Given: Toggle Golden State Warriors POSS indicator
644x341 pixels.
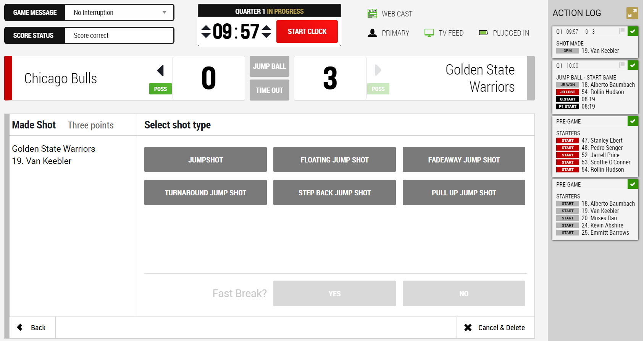Looking at the screenshot, I should (x=378, y=89).
